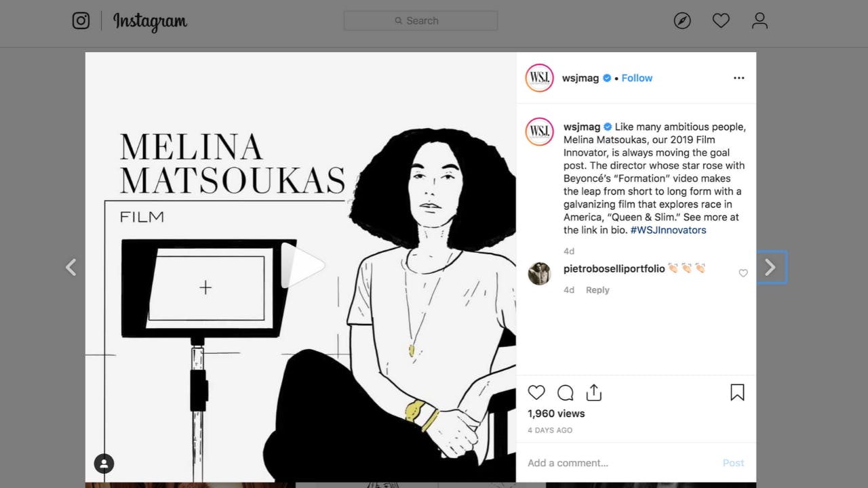Open the #WSJInnovators hashtag link

point(668,230)
